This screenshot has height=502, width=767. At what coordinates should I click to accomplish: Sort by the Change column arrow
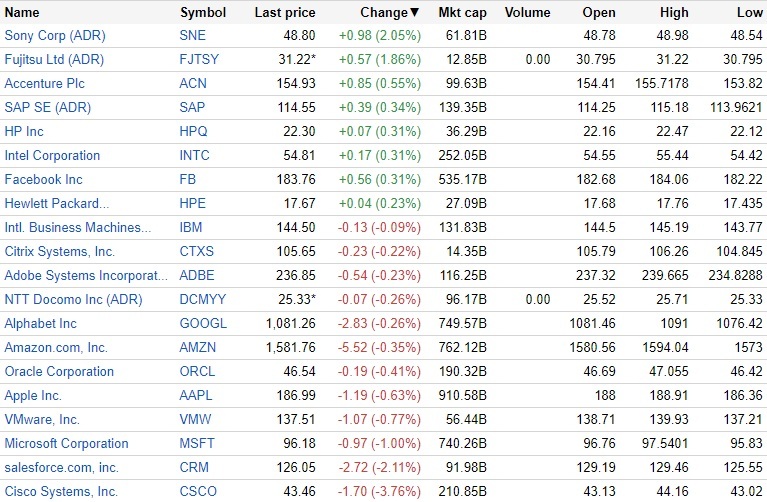click(x=415, y=13)
